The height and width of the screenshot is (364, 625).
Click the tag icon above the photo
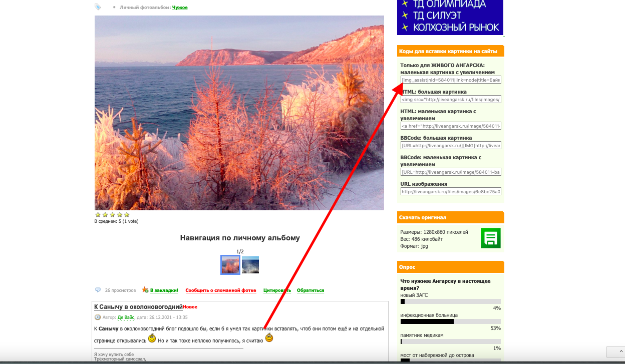[98, 7]
